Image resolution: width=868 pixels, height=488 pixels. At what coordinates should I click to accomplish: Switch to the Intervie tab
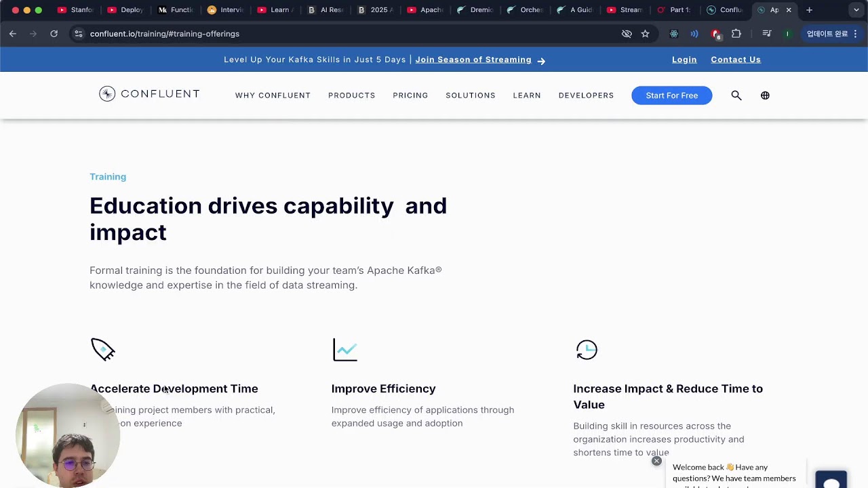[x=225, y=10]
